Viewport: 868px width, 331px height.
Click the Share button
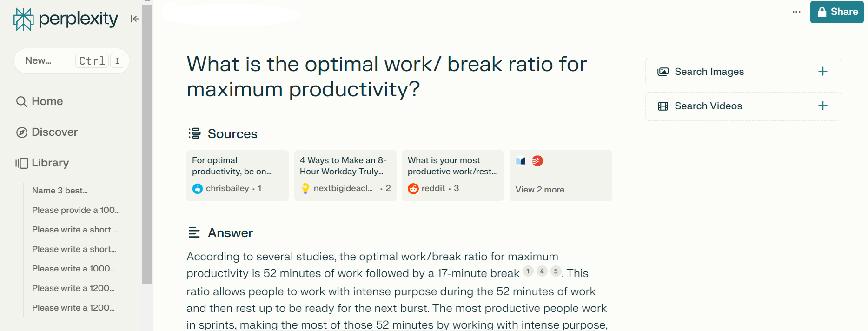pos(836,12)
